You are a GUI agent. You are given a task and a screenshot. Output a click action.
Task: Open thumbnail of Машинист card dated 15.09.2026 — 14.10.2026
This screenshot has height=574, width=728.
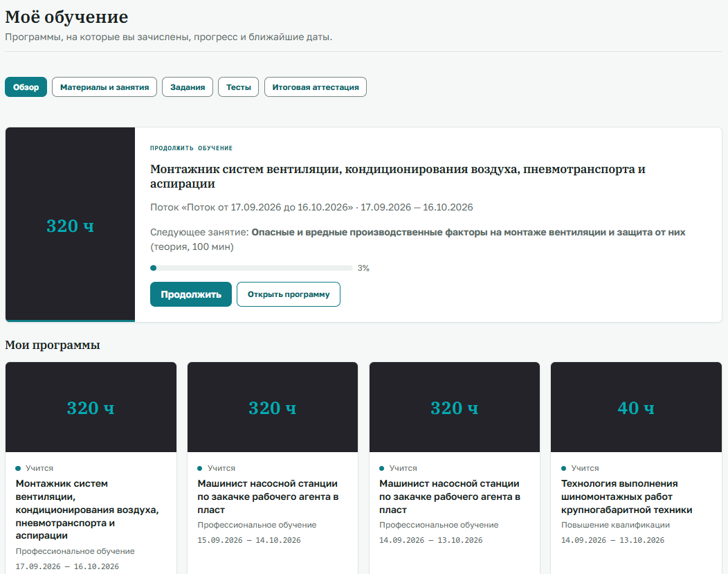[273, 407]
